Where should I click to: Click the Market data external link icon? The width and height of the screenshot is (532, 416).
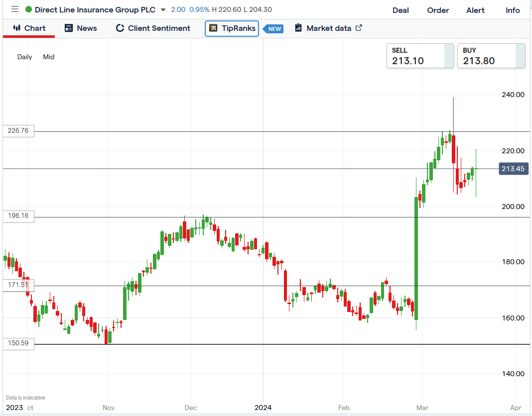pyautogui.click(x=359, y=28)
